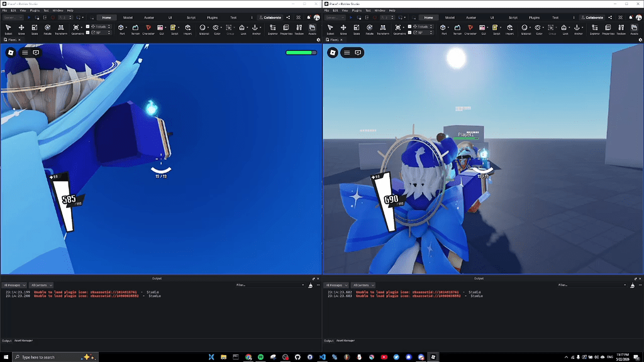Activate the Transform tool in left Studio window

61,29
